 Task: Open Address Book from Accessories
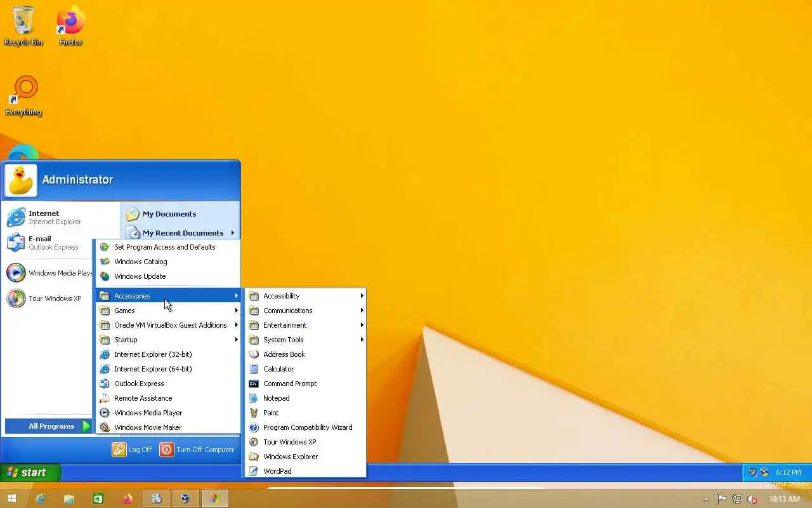tap(306, 354)
